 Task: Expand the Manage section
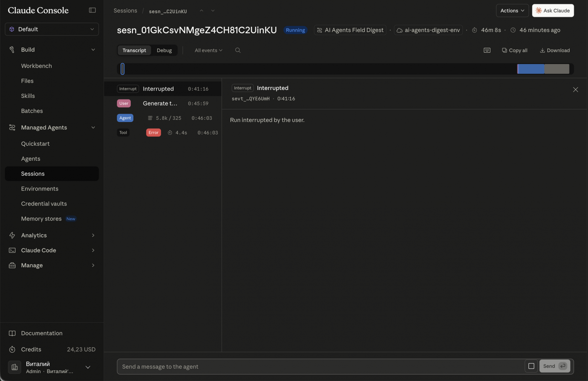pyautogui.click(x=93, y=265)
